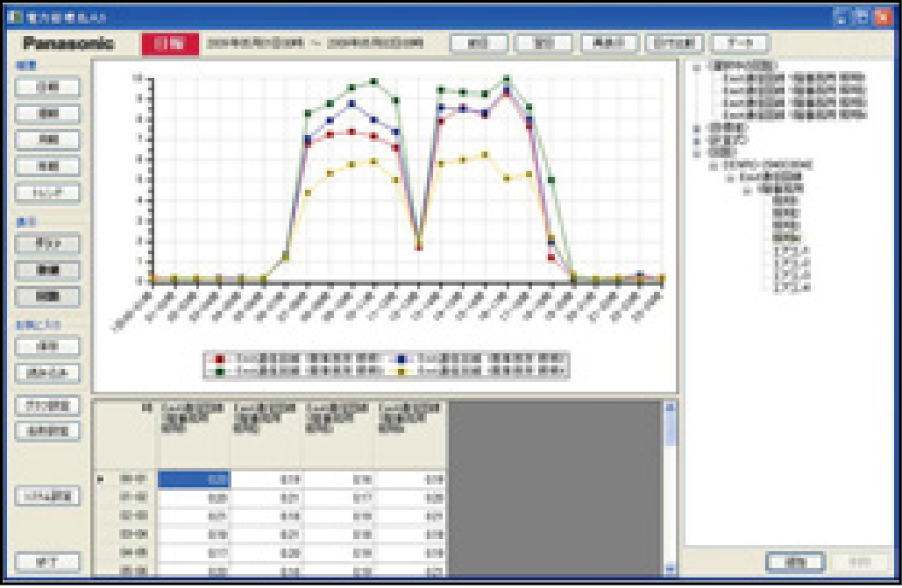
Task: Expand the second top-level tree node
Action: click(x=696, y=127)
